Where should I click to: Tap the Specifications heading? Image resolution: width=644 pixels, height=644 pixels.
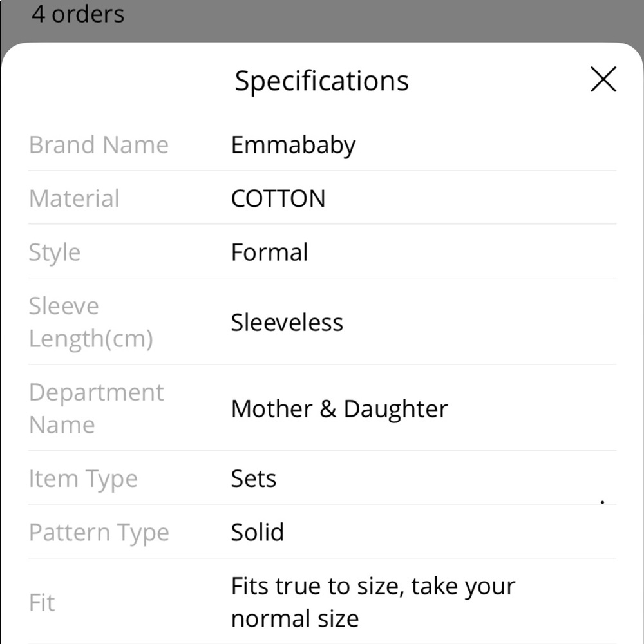pos(321,81)
